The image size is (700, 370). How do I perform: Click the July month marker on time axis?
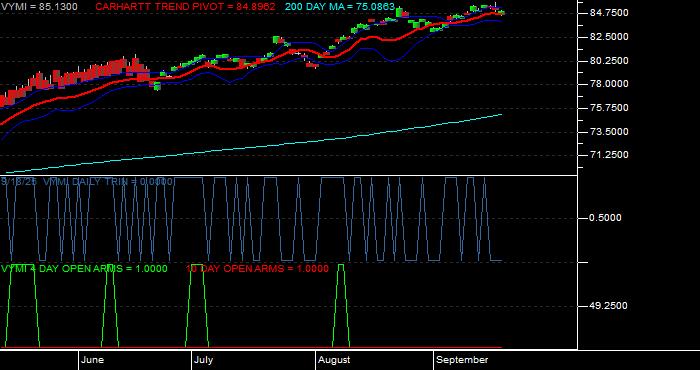[204, 360]
